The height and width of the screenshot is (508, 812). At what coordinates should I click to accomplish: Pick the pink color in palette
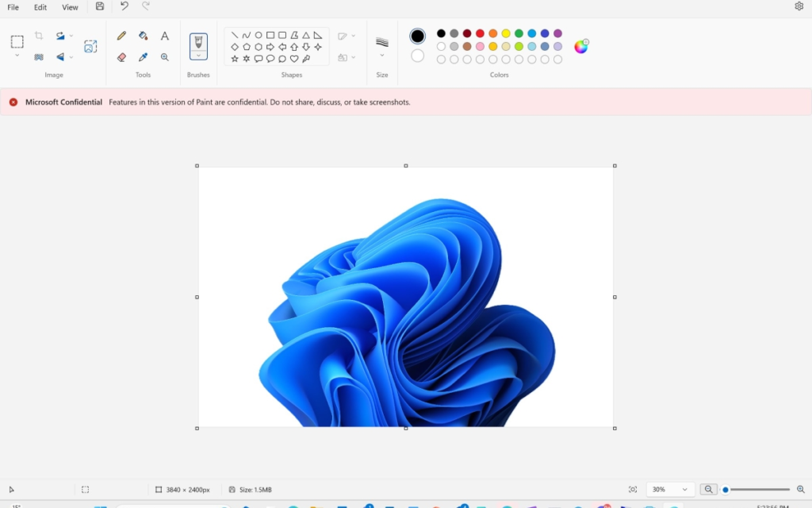480,46
